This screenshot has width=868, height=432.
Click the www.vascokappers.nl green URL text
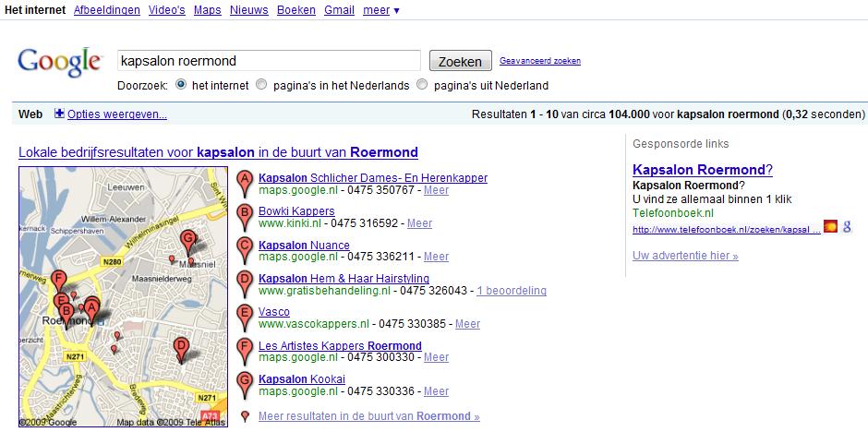pyautogui.click(x=313, y=324)
